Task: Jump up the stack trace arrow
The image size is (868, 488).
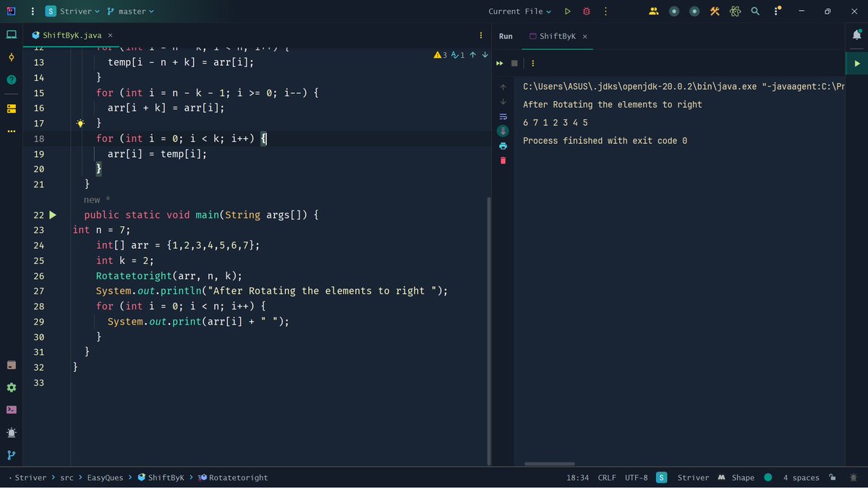Action: tap(503, 87)
